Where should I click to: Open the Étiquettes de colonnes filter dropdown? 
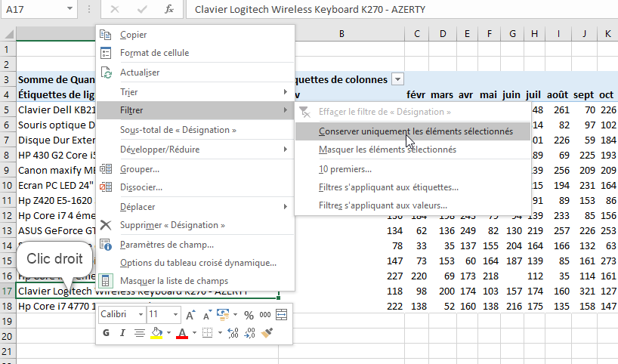(397, 79)
